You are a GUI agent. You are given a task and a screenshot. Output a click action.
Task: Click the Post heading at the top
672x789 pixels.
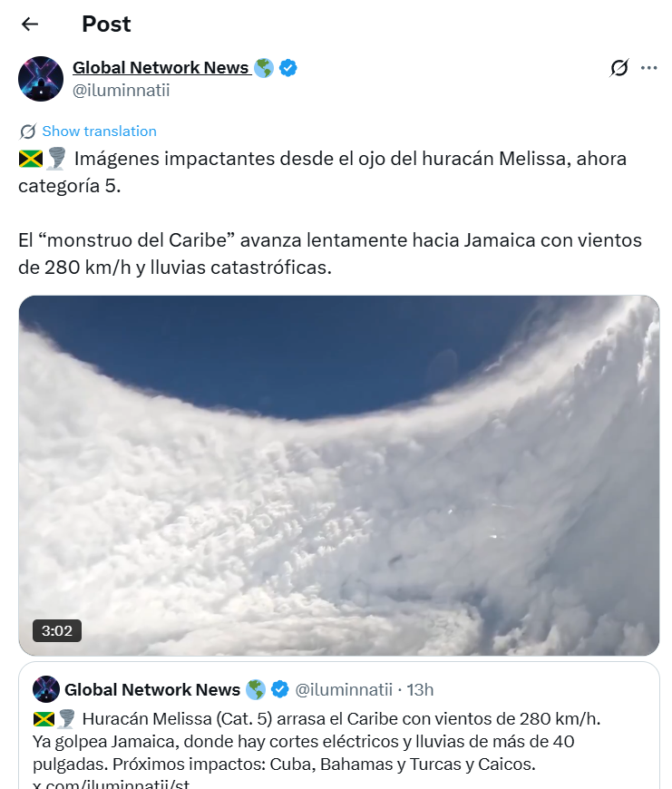(106, 24)
